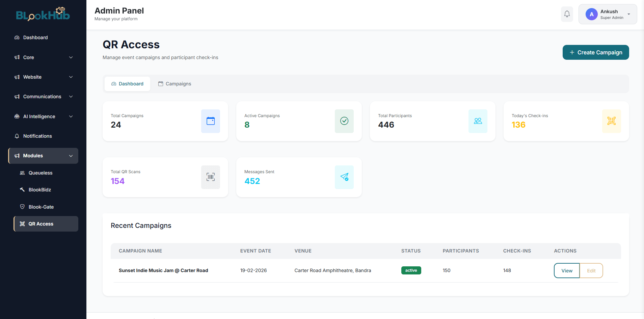644x319 pixels.
Task: Click the Create Campaign button
Action: click(x=595, y=52)
